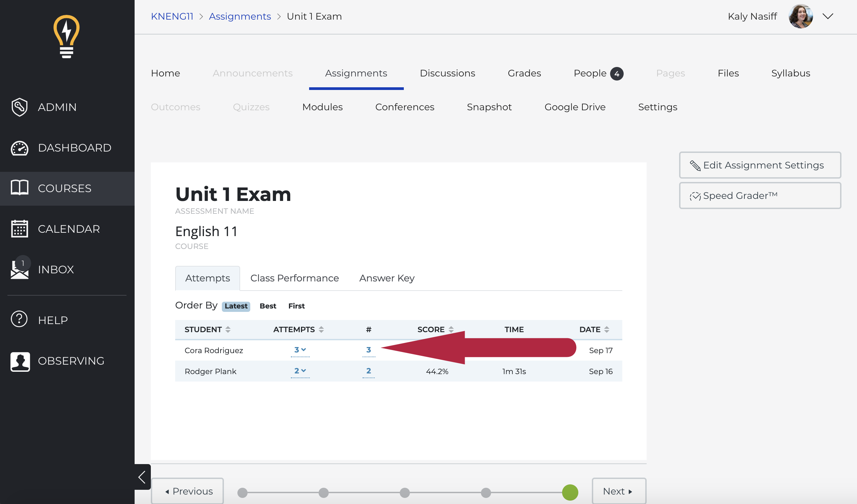Click the Edit Assignment Settings button
857x504 pixels.
[760, 165]
